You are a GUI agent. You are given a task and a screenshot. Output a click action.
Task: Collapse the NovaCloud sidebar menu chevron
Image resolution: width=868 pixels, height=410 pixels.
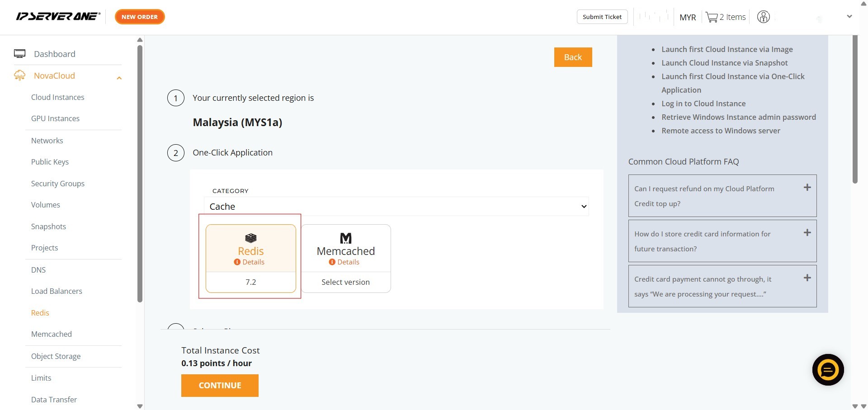point(119,78)
